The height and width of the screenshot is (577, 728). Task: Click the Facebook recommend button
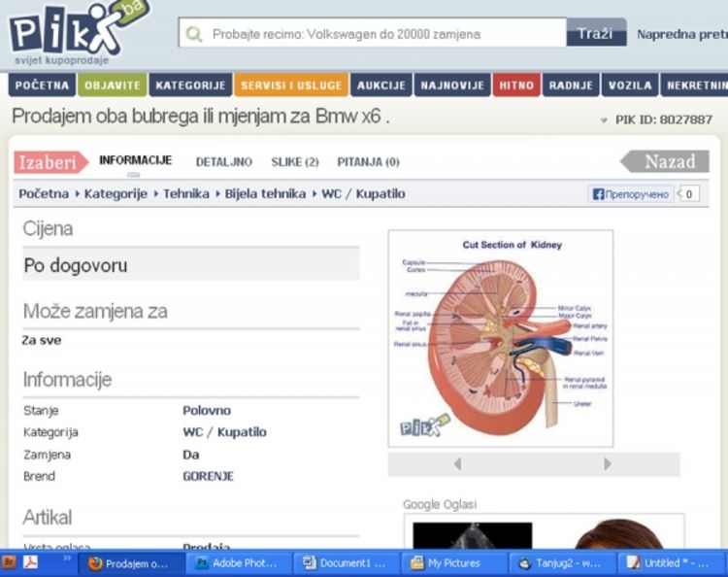coord(631,194)
